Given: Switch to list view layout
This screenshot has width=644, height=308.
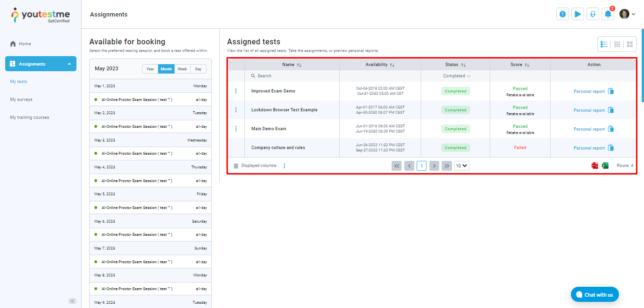Looking at the screenshot, I should (x=604, y=44).
